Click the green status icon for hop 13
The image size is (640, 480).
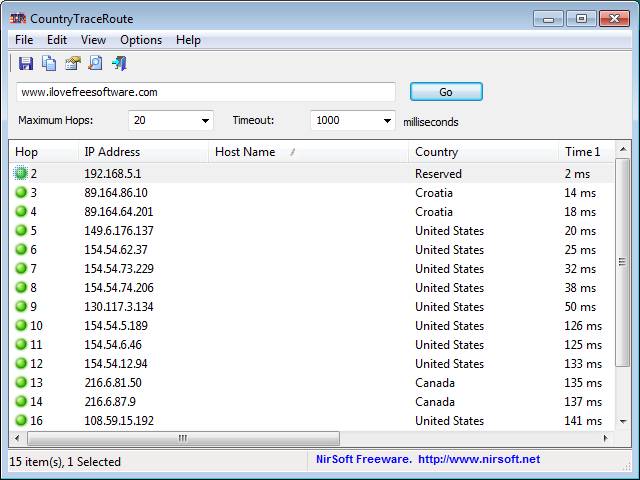(21, 382)
